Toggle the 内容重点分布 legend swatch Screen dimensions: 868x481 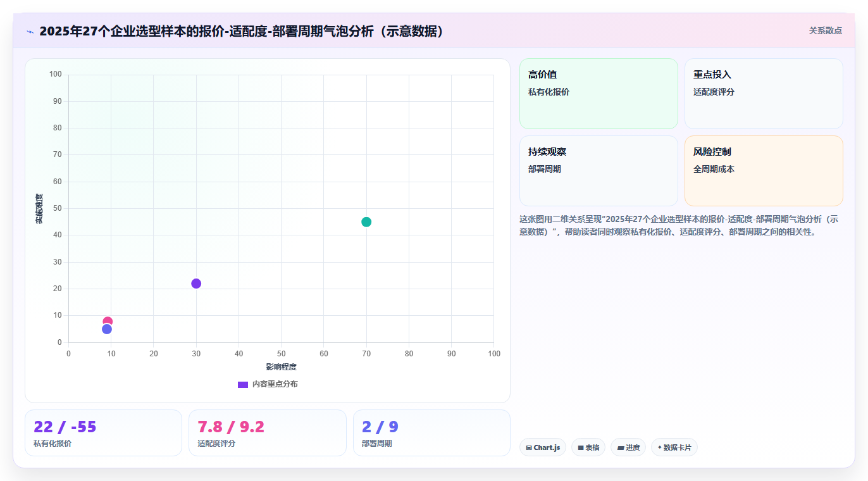[x=243, y=384]
